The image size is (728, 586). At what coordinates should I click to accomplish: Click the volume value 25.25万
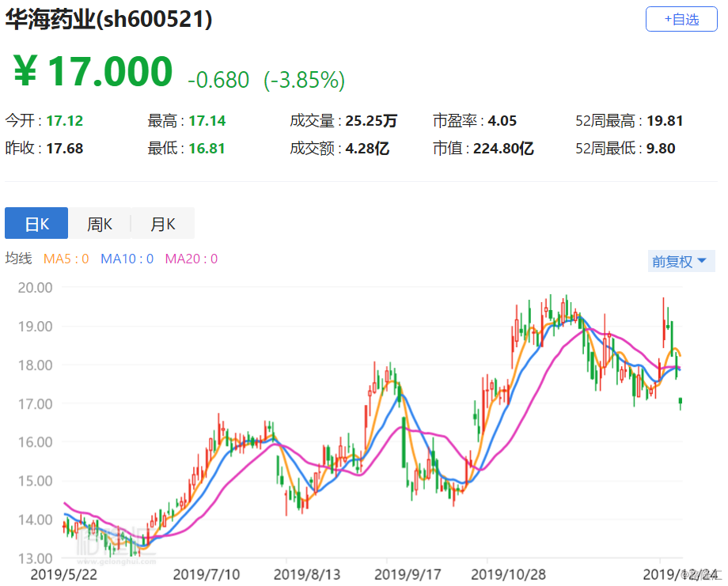click(x=371, y=121)
